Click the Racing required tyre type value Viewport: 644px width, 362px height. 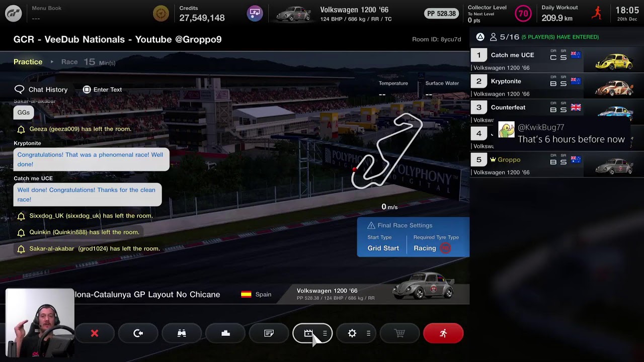click(425, 248)
